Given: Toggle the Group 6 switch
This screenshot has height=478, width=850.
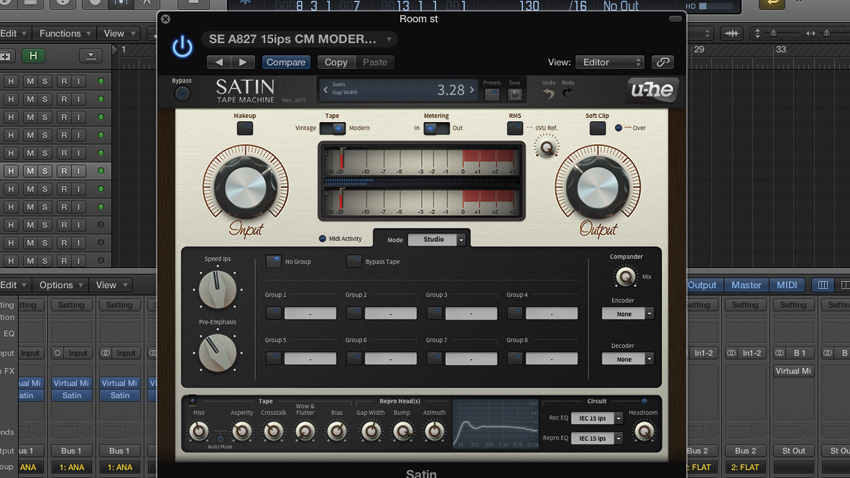Looking at the screenshot, I should click(x=354, y=358).
